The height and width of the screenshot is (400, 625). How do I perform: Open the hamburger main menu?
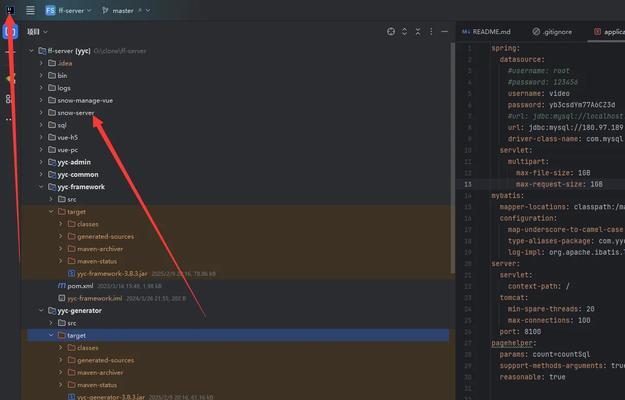pos(30,10)
